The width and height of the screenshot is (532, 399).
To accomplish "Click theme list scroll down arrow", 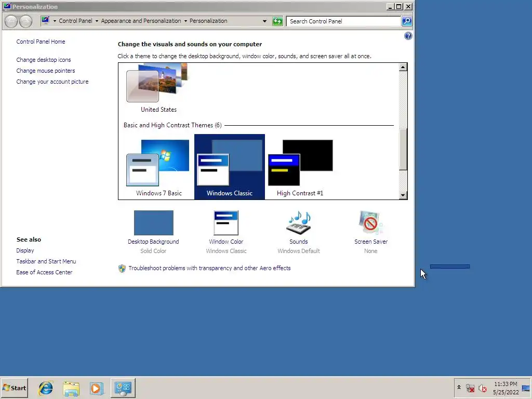I will [x=403, y=195].
